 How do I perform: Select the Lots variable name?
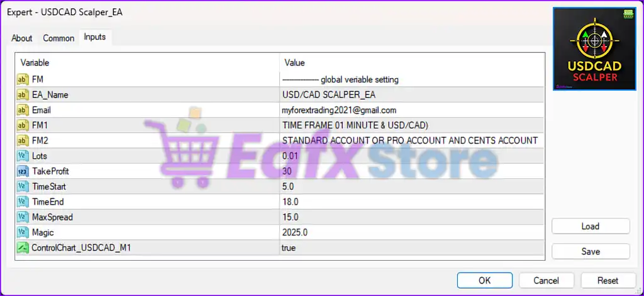(40, 156)
